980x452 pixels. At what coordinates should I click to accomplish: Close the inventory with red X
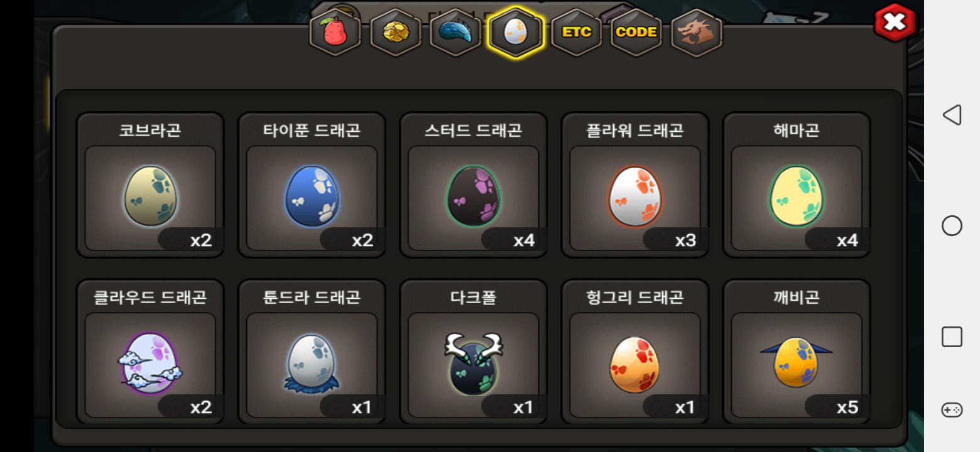(x=895, y=23)
